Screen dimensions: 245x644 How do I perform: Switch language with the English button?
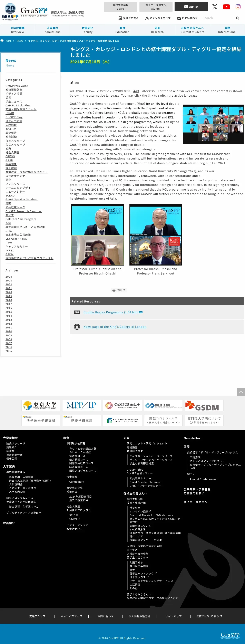point(191,7)
